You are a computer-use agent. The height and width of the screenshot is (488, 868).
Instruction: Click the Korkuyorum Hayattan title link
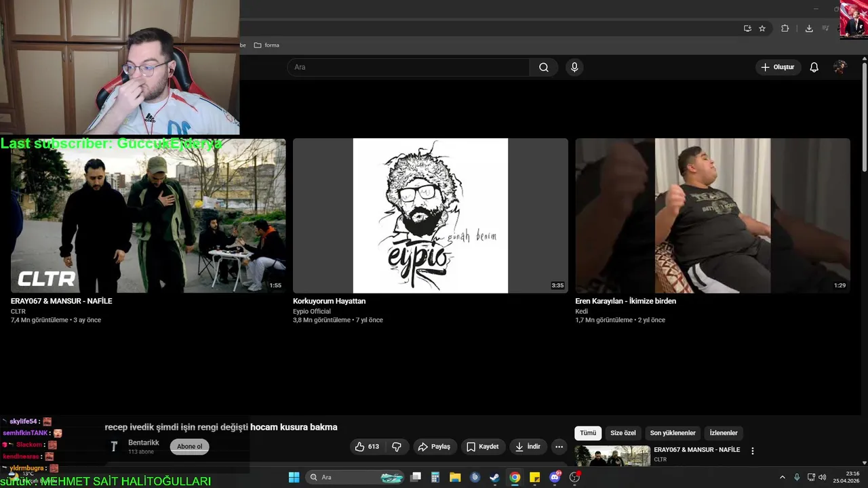329,301
